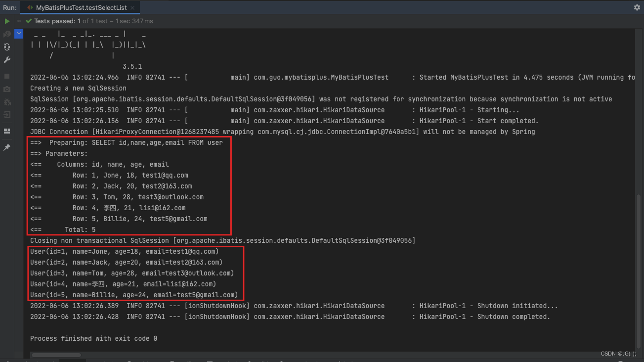
Task: Click the 'HikariPool-1 - Shutdown initiated...' log line
Action: tap(294, 306)
